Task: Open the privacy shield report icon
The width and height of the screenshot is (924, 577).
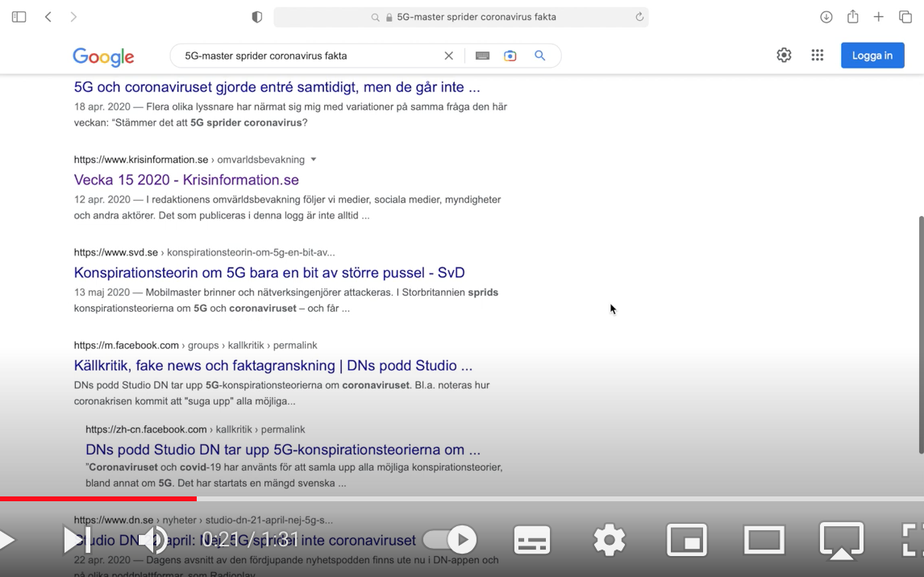Action: (257, 17)
